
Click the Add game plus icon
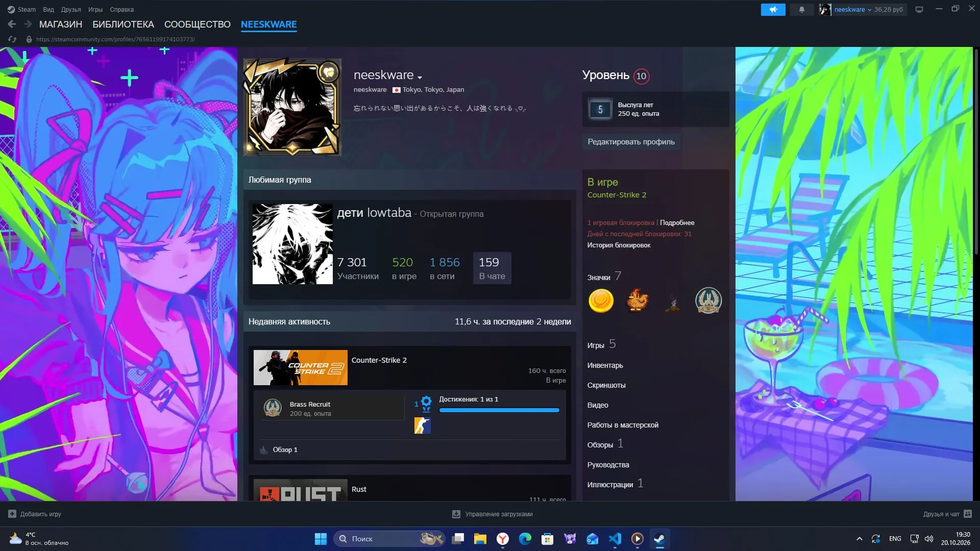click(12, 514)
